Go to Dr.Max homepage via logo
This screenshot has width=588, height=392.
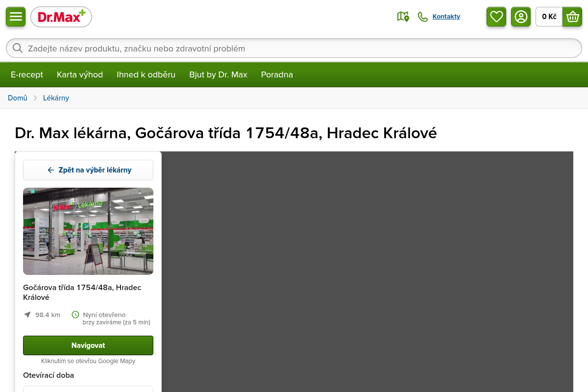pyautogui.click(x=61, y=17)
